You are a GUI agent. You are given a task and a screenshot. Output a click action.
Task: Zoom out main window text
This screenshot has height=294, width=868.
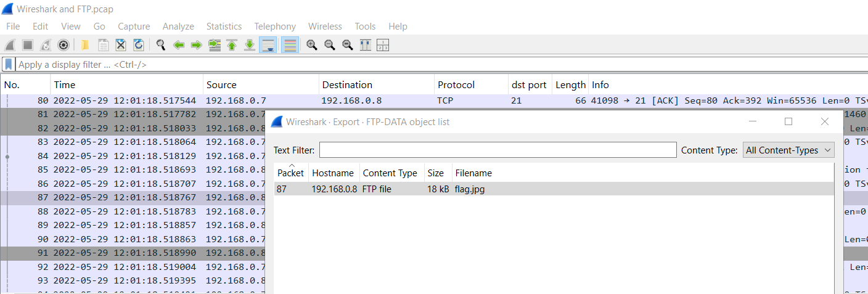click(330, 45)
